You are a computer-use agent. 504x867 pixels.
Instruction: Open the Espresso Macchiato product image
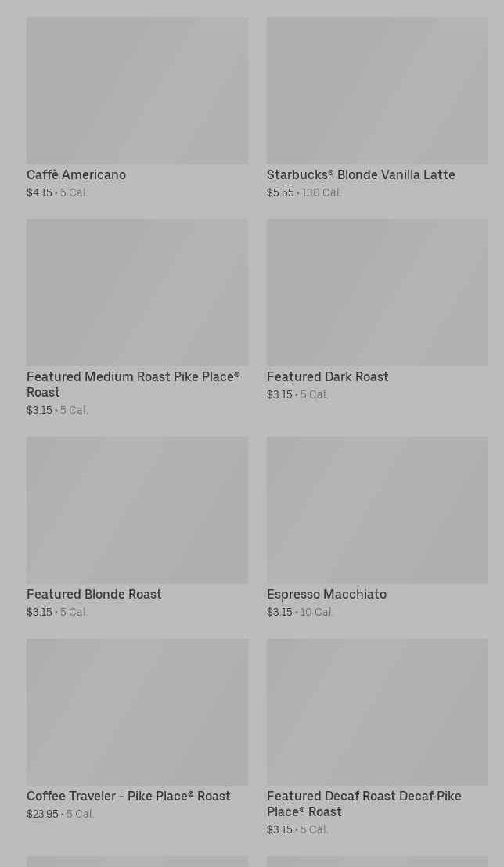(377, 510)
